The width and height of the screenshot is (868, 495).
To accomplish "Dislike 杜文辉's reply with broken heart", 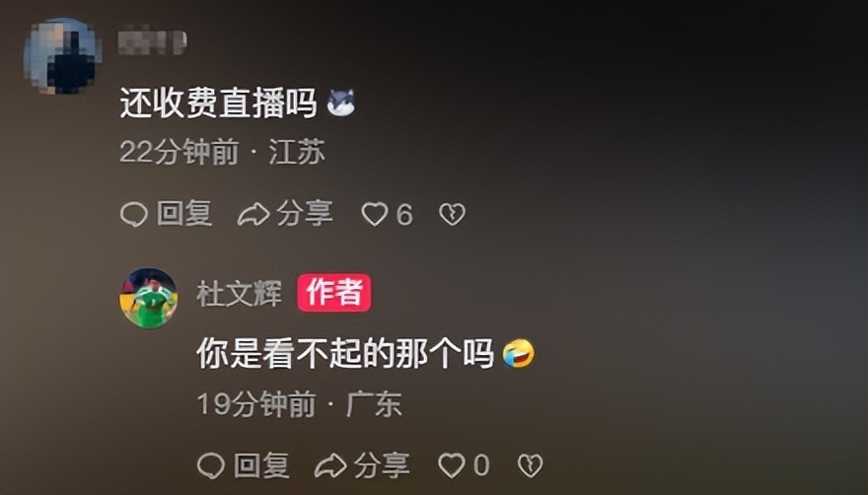I will pyautogui.click(x=530, y=465).
